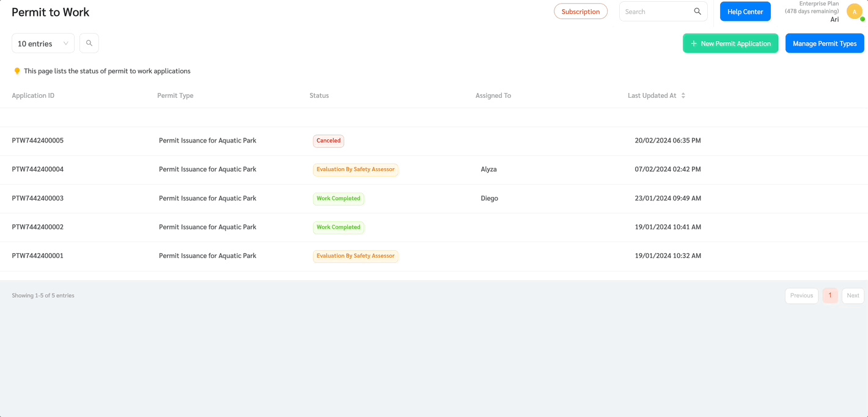Open the Help Center

(745, 12)
